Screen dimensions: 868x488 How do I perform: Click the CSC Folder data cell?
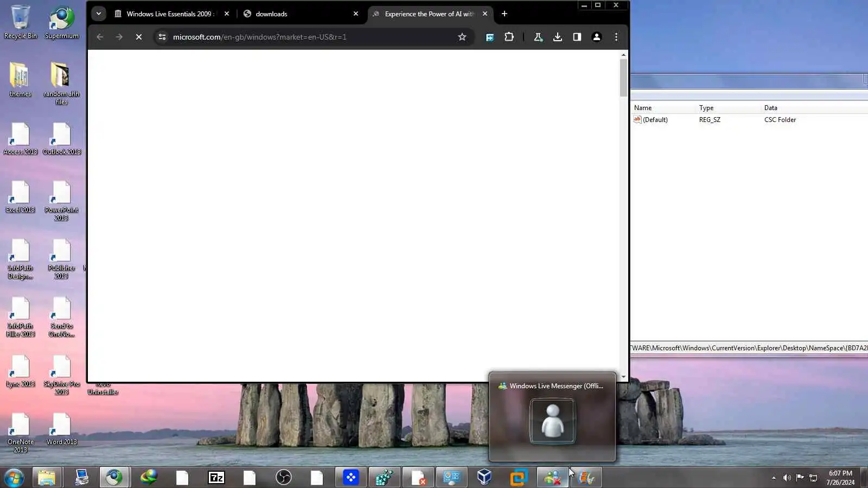tap(780, 119)
